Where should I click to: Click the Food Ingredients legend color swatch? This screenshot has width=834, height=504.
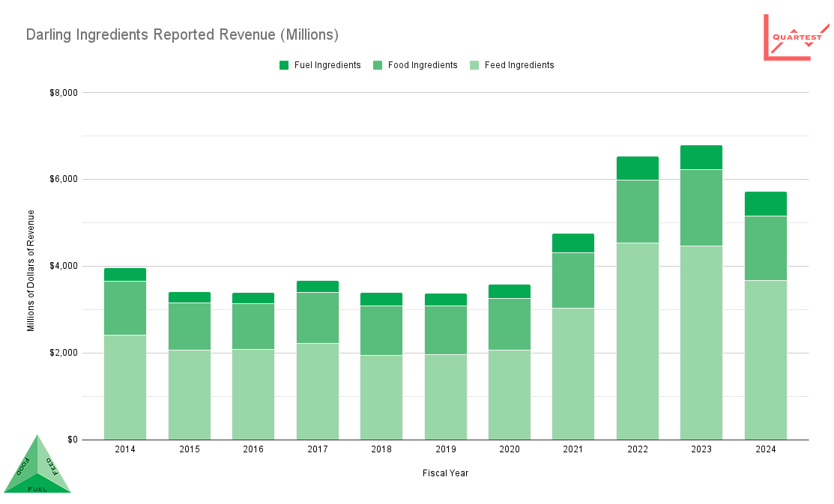[x=378, y=65]
